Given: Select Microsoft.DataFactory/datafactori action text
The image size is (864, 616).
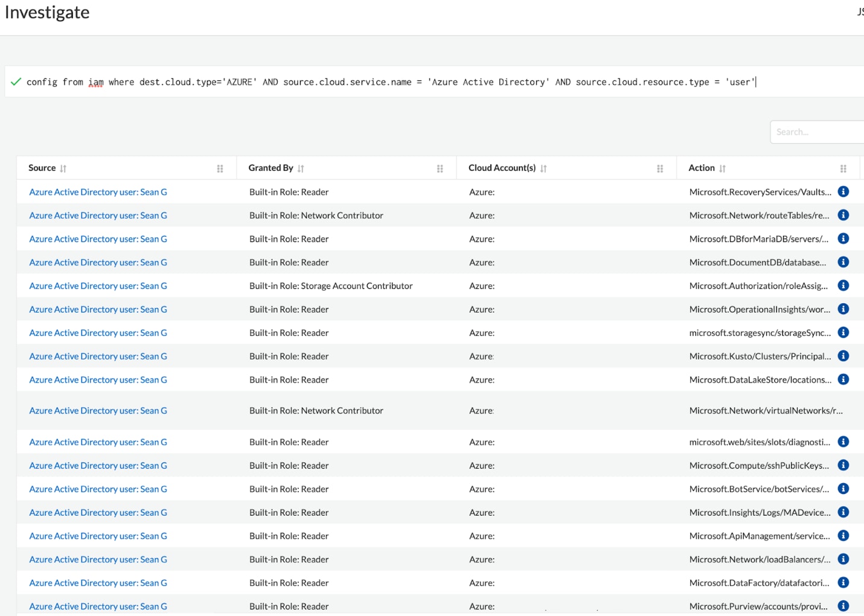Looking at the screenshot, I should [x=760, y=583].
